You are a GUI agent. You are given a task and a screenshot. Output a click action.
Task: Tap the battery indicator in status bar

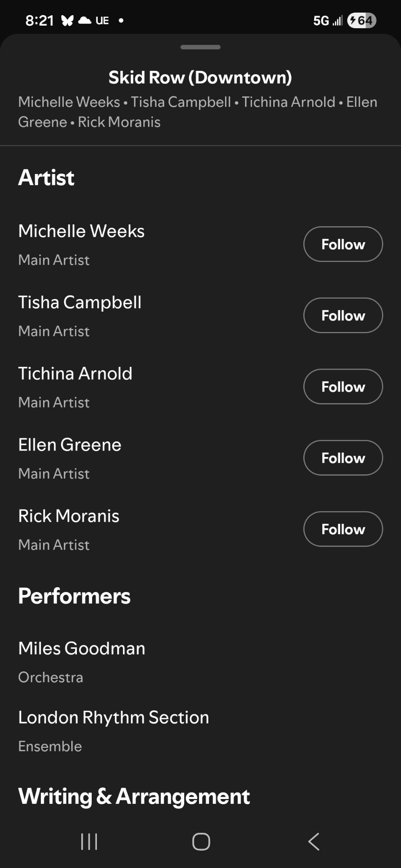tap(361, 20)
